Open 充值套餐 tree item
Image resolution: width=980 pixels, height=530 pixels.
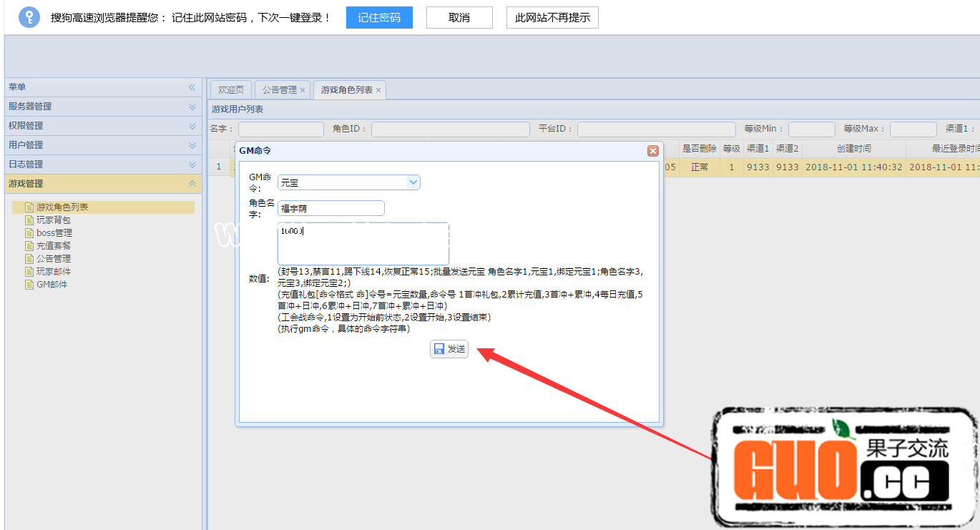coord(54,246)
